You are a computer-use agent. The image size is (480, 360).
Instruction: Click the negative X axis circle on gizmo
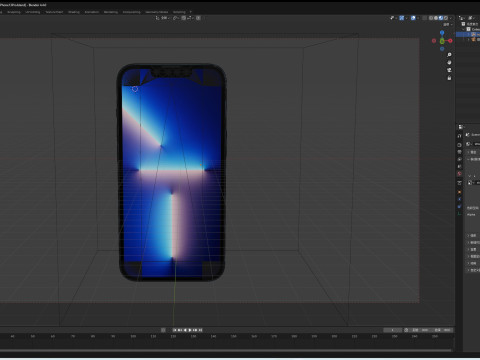(x=434, y=41)
